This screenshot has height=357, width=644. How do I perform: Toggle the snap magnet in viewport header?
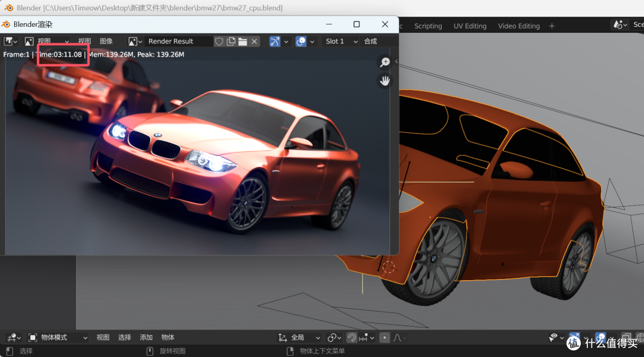352,338
